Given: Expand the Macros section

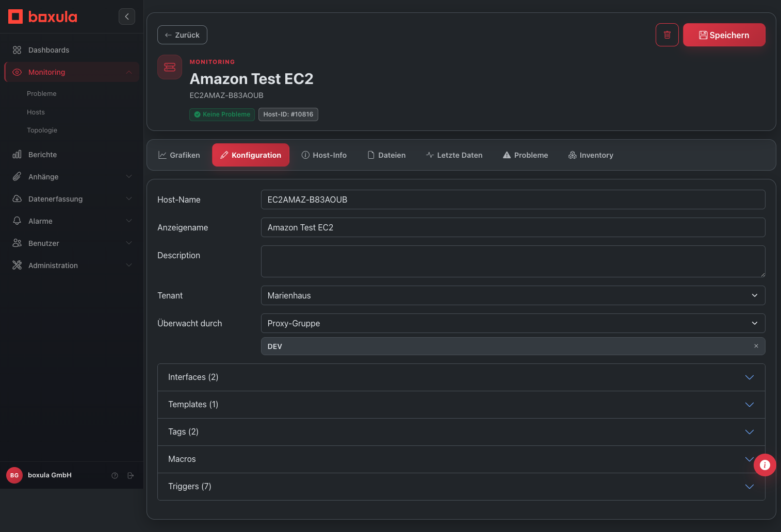Looking at the screenshot, I should pos(461,459).
